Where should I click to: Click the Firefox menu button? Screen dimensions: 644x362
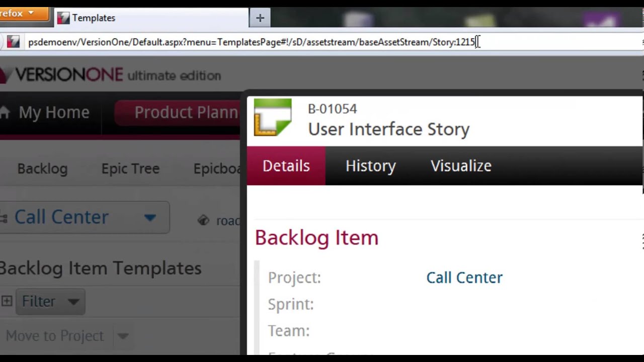pos(24,14)
